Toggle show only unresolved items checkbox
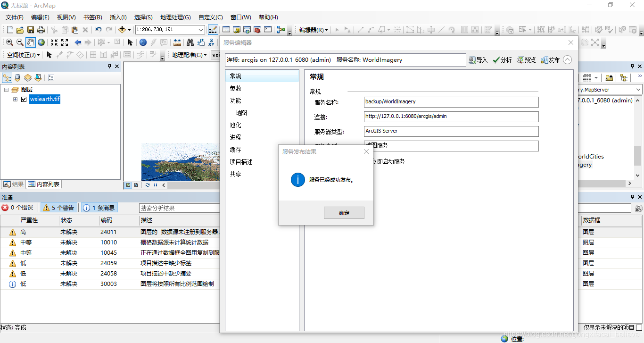This screenshot has height=343, width=644. pos(639,327)
